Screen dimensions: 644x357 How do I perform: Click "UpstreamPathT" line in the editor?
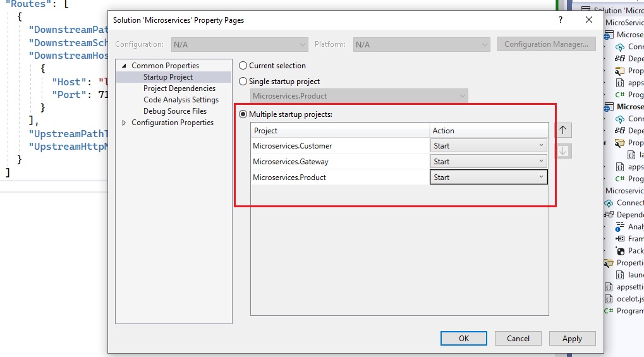pyautogui.click(x=68, y=133)
